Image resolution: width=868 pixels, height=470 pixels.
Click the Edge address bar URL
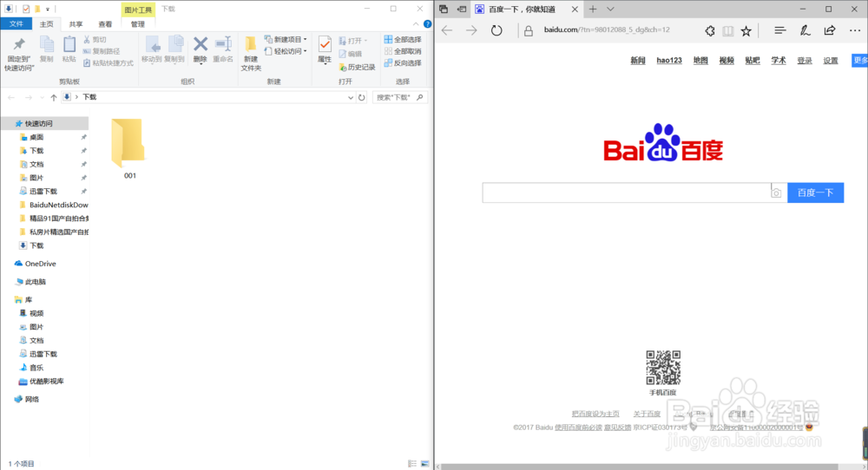point(607,29)
